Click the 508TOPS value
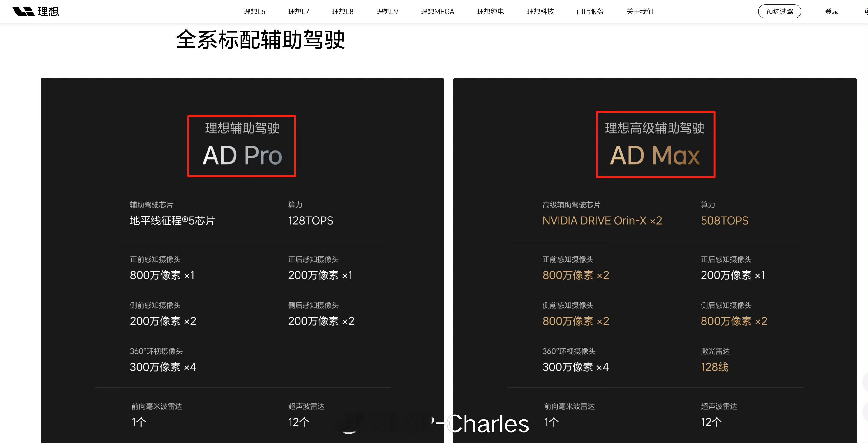868x443 pixels. tap(725, 221)
